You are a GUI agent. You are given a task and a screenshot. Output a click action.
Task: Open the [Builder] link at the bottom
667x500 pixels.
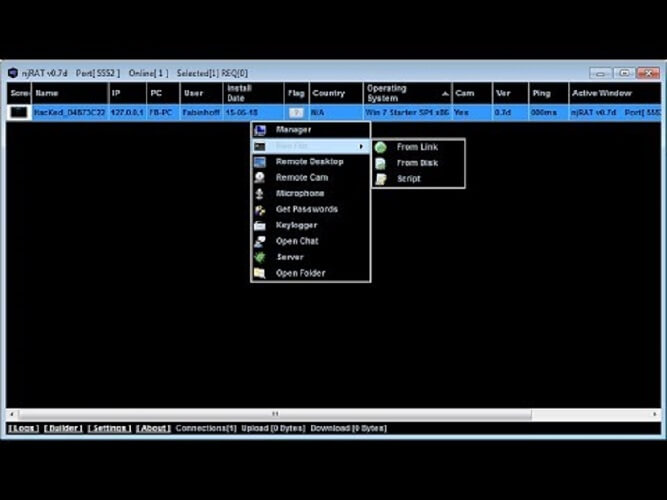pos(63,428)
